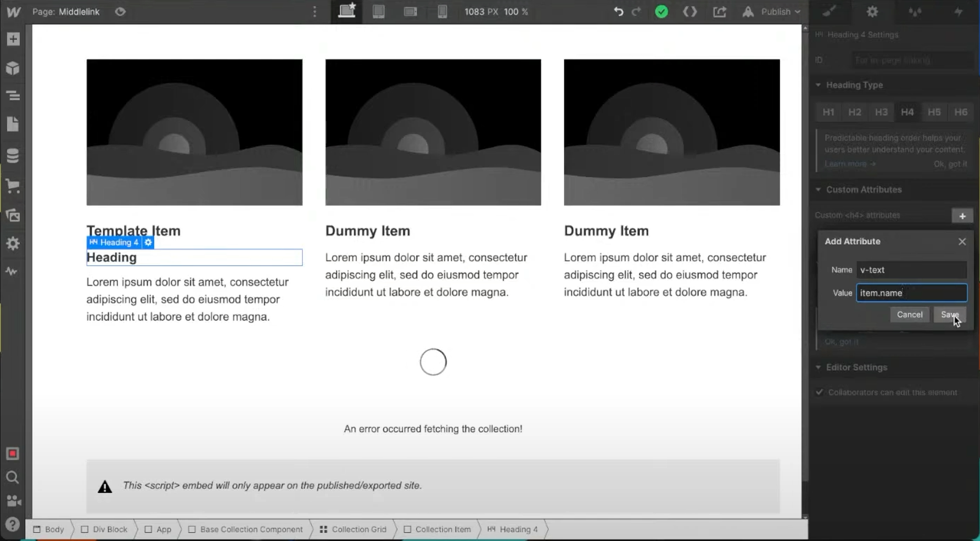Select Base Collection Component breadcrumb
Viewport: 980px width, 541px height.
pos(245,529)
